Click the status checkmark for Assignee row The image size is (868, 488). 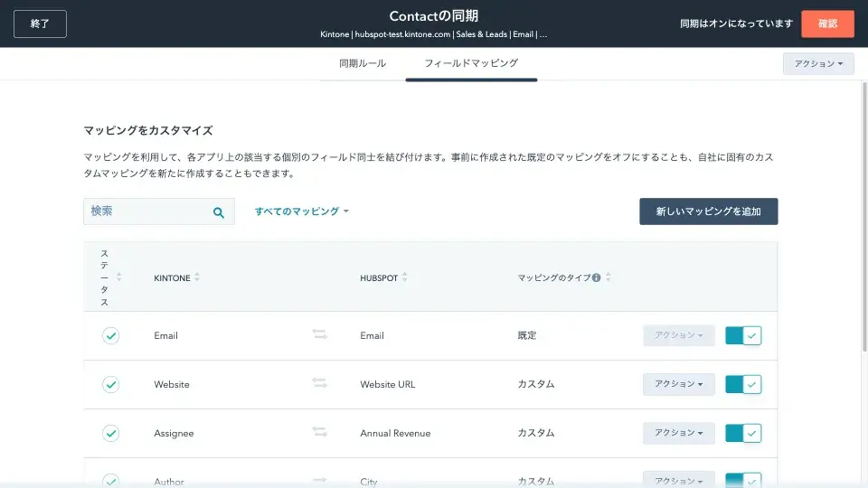110,433
